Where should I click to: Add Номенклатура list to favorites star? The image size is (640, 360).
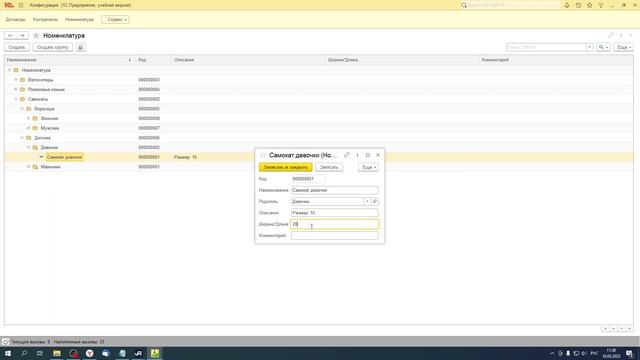36,36
